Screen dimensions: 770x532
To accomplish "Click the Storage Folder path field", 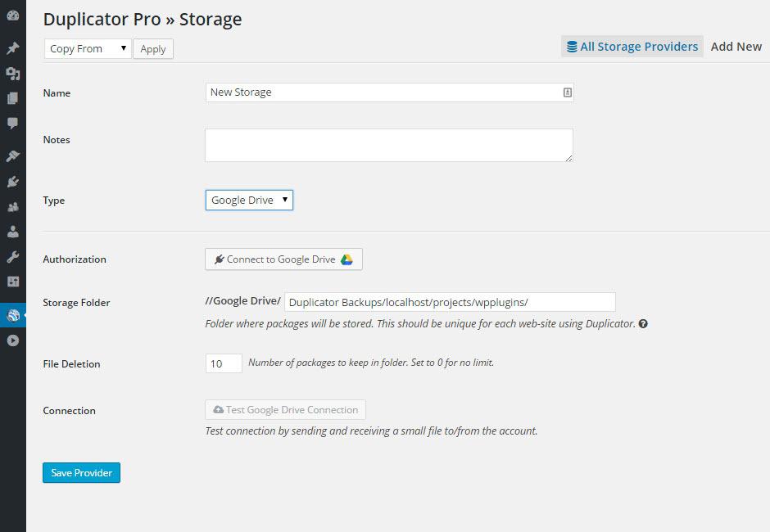I will pos(450,302).
